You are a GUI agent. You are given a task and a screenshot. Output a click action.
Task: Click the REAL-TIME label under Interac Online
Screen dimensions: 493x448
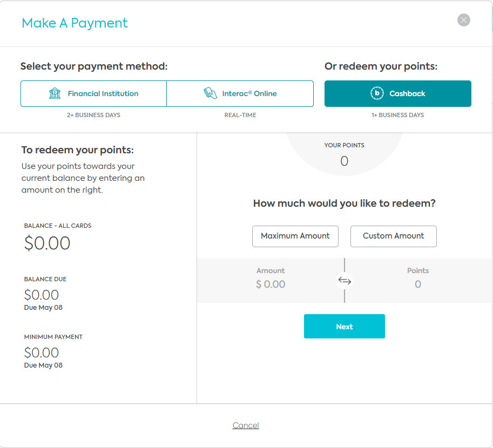(240, 115)
